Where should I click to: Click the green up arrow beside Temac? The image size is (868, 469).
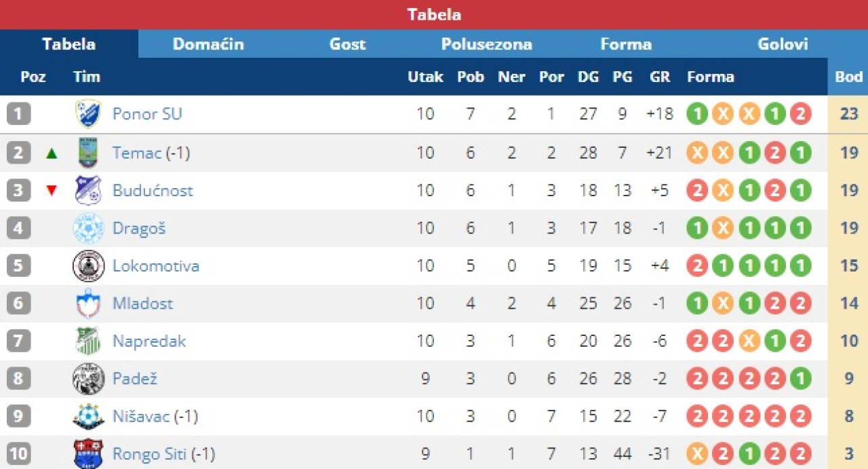tap(52, 153)
